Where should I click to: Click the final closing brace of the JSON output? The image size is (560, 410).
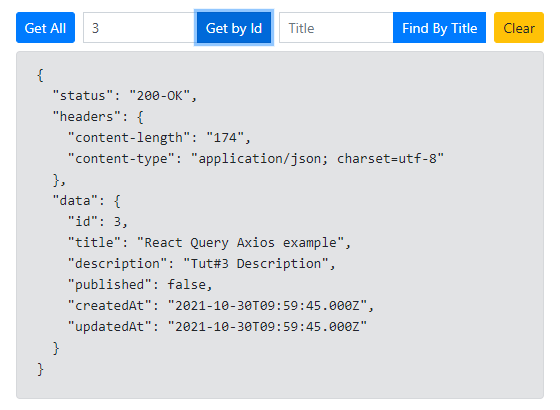coord(40,369)
